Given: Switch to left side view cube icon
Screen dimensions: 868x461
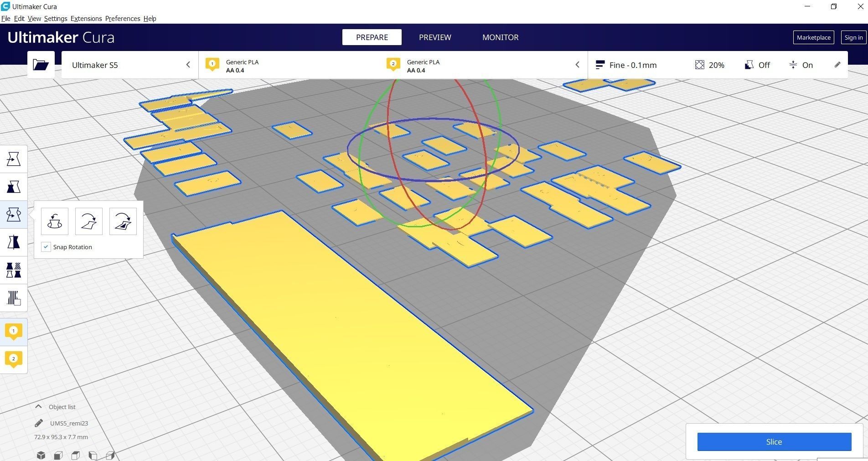Looking at the screenshot, I should pyautogui.click(x=93, y=455).
